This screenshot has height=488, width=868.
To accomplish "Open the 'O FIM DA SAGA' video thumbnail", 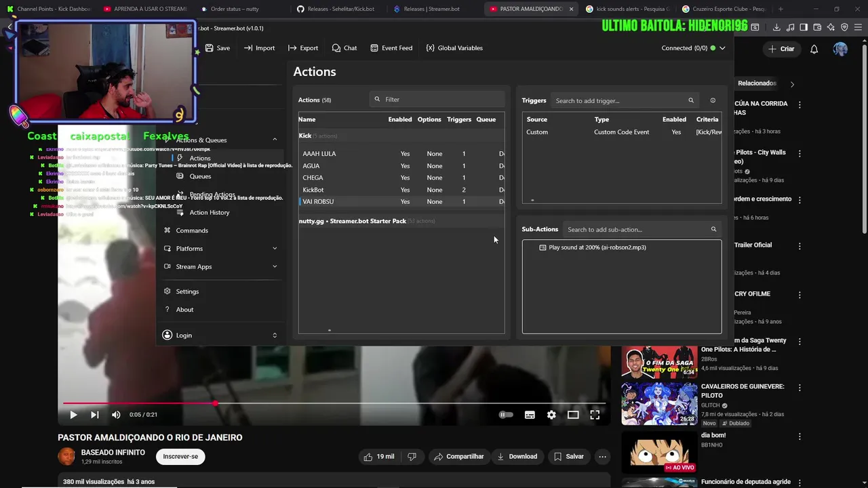I will pos(659,362).
